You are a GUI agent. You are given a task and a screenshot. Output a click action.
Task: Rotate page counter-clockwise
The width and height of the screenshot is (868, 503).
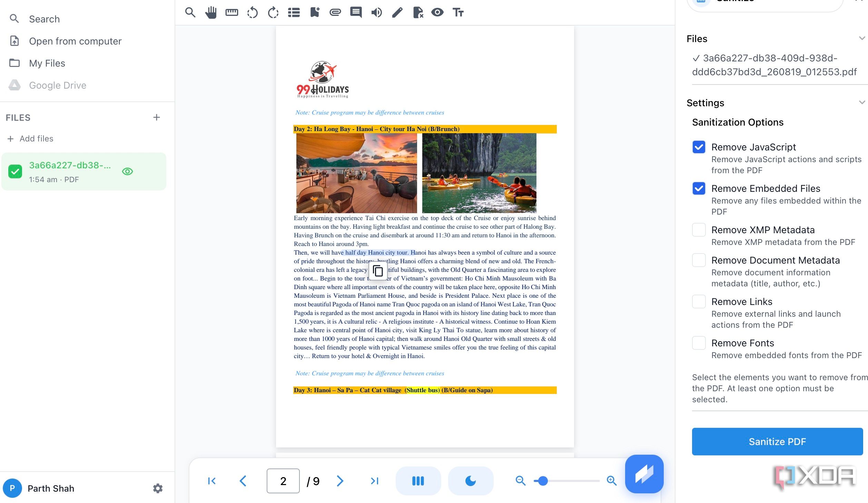pyautogui.click(x=252, y=12)
